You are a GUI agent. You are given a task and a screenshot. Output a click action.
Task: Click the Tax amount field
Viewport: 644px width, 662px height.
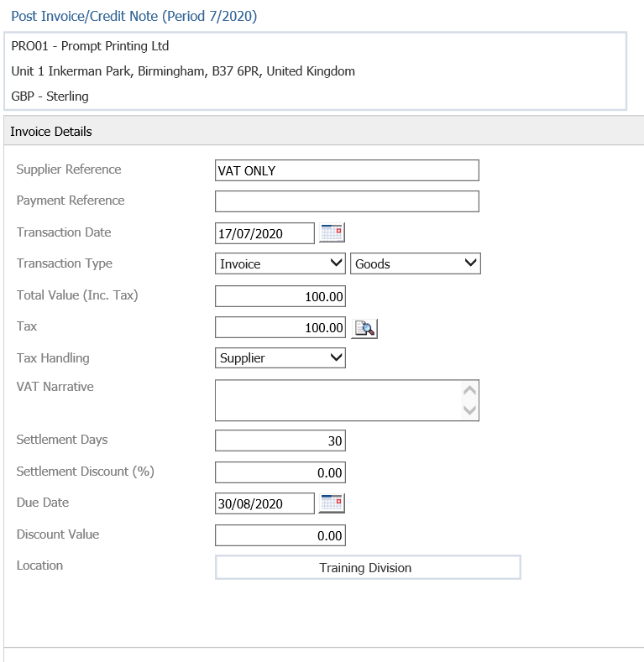280,327
